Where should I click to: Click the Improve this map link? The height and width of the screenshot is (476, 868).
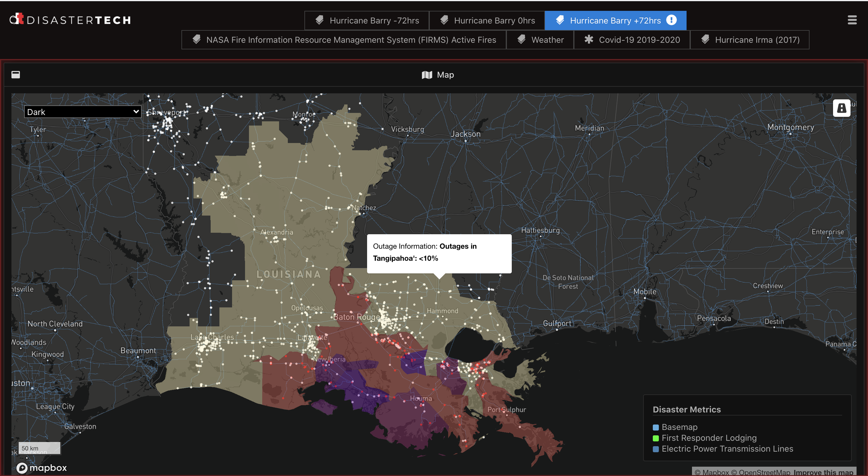pyautogui.click(x=823, y=472)
